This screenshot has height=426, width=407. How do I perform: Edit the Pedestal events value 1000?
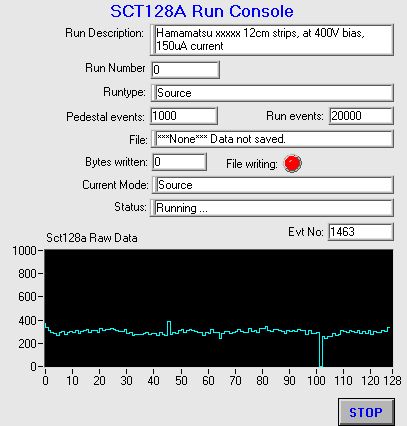click(184, 116)
